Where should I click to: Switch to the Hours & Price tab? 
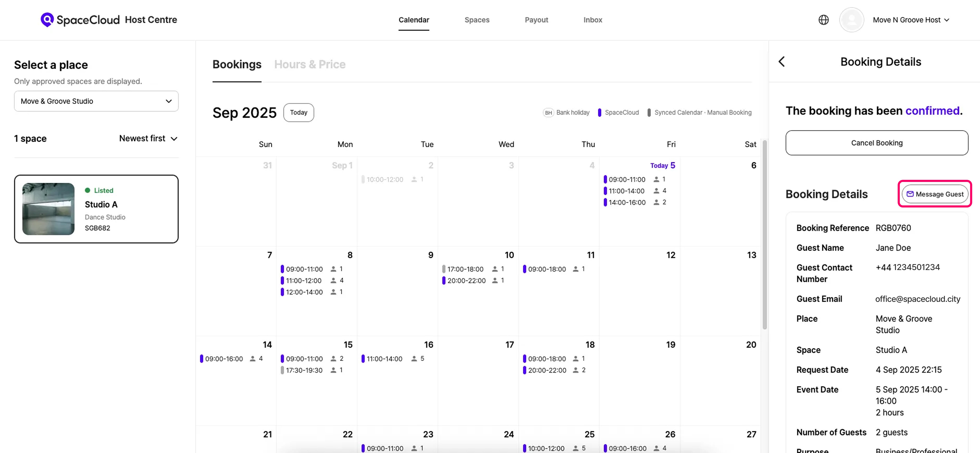[310, 64]
